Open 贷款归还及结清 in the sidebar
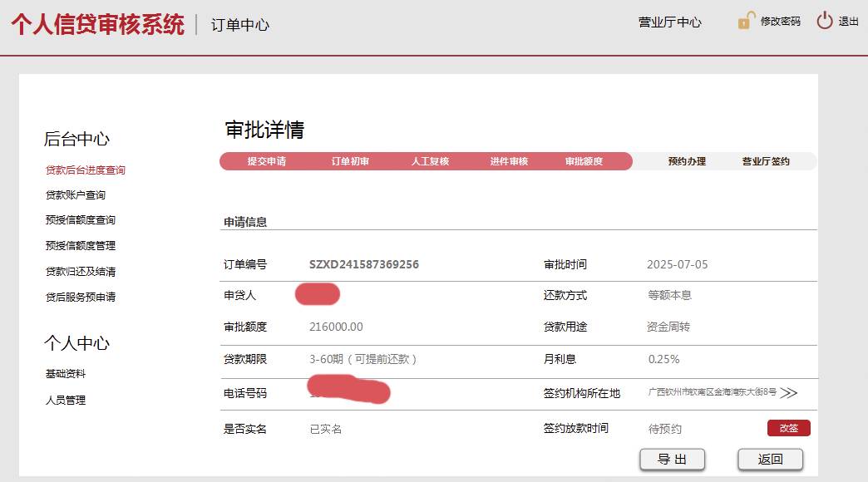868x482 pixels. (x=81, y=271)
